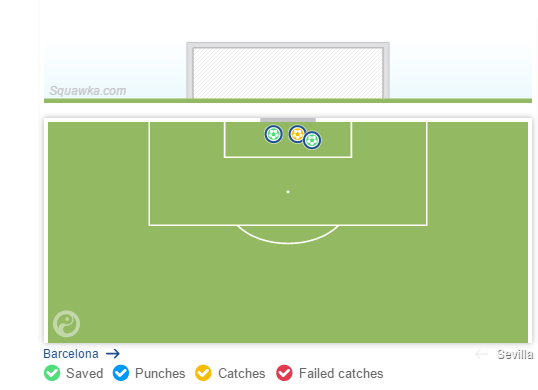Image resolution: width=538 pixels, height=390 pixels.
Task: Toggle the Saved filter checkmark
Action: click(52, 373)
